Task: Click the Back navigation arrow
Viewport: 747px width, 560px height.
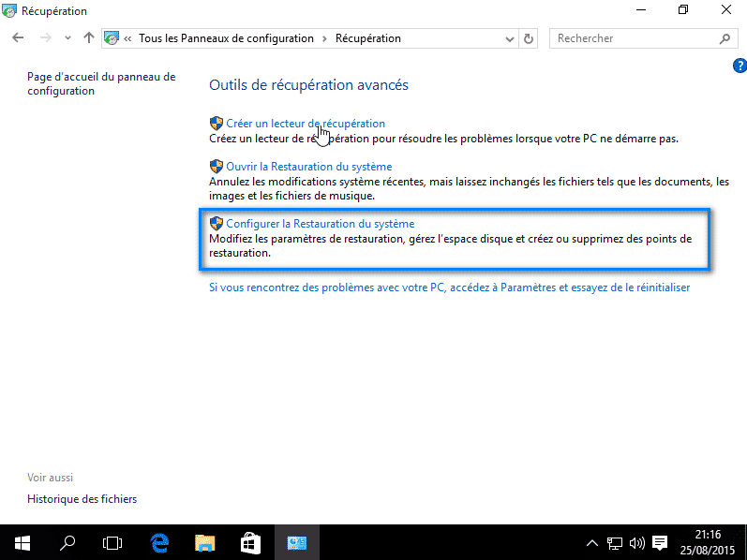Action: (19, 38)
